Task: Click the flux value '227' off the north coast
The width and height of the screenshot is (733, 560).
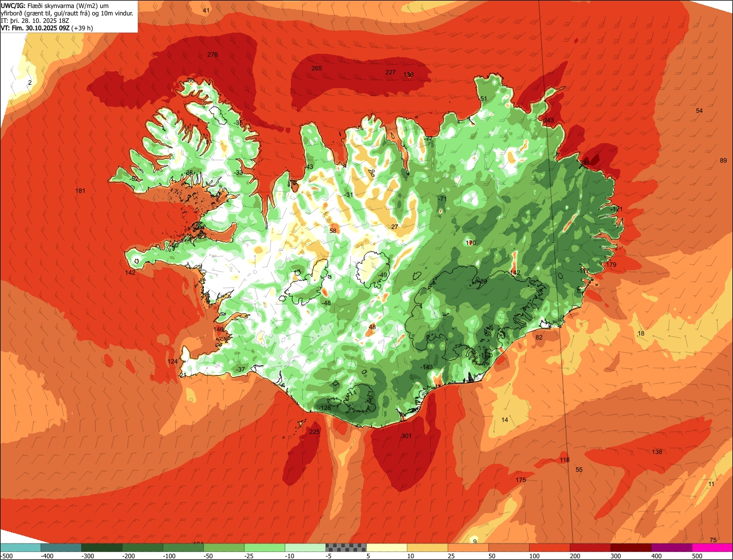Action: [391, 72]
